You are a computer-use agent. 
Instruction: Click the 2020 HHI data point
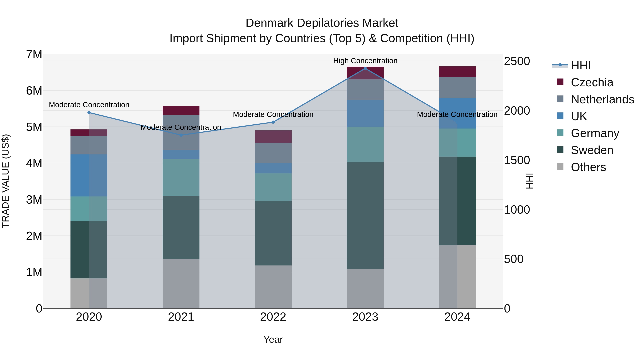click(89, 113)
